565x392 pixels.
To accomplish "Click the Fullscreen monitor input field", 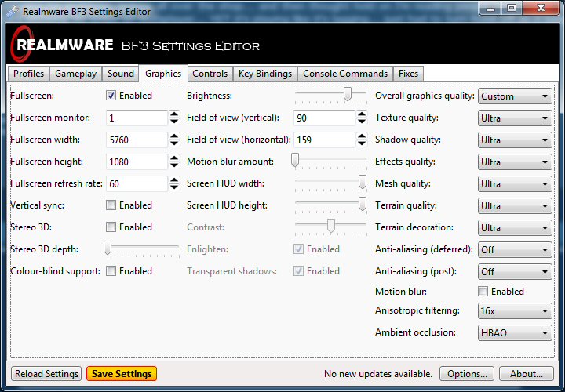I will pyautogui.click(x=137, y=118).
